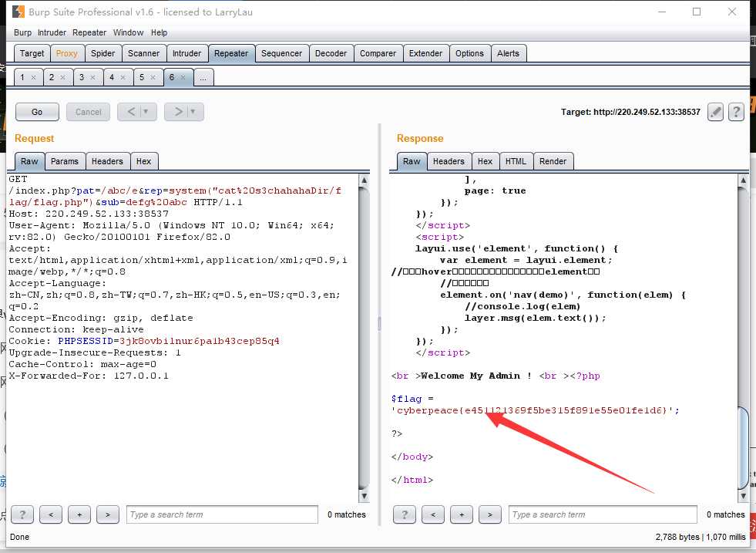Image resolution: width=756 pixels, height=553 pixels.
Task: Select the request Headers tab
Action: click(x=107, y=161)
